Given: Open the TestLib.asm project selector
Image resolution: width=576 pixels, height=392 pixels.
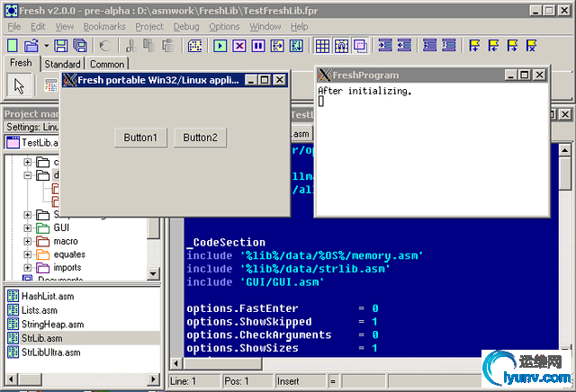Looking at the screenshot, I should (32, 142).
